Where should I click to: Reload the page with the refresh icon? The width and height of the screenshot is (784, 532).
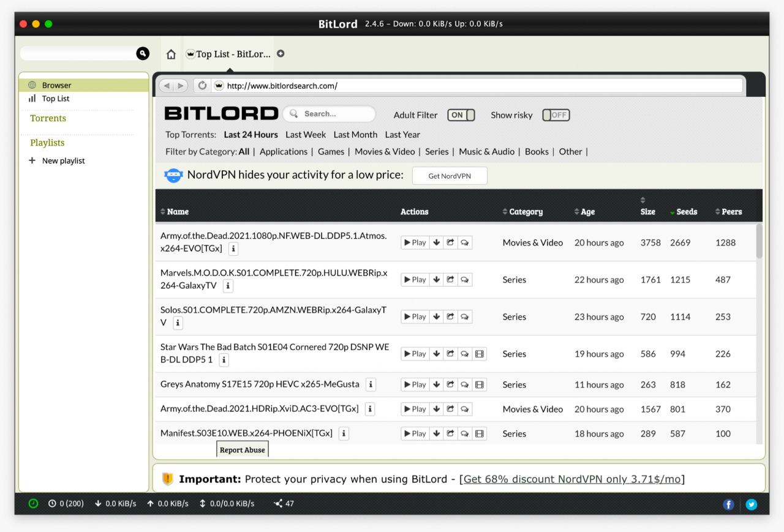(x=202, y=86)
